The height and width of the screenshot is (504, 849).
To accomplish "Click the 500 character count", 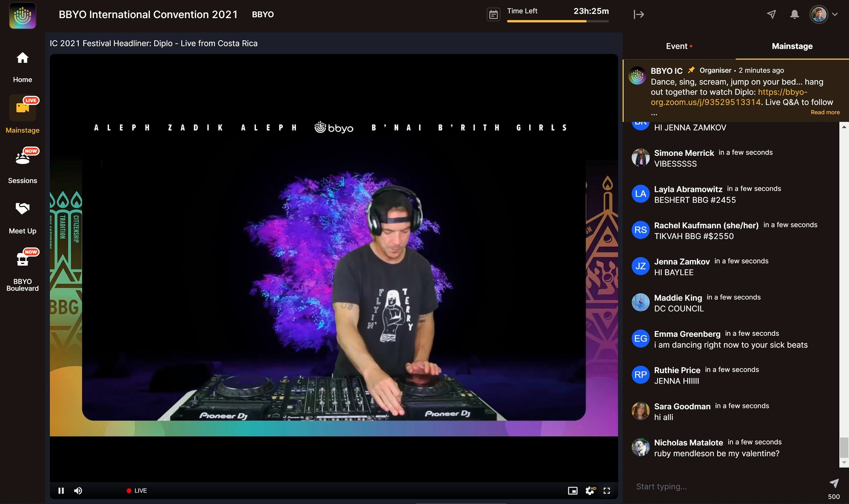I will 834,496.
